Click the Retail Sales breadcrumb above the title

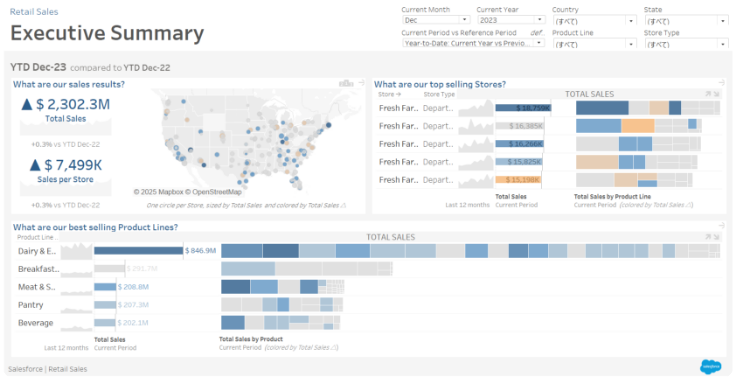pyautogui.click(x=34, y=12)
